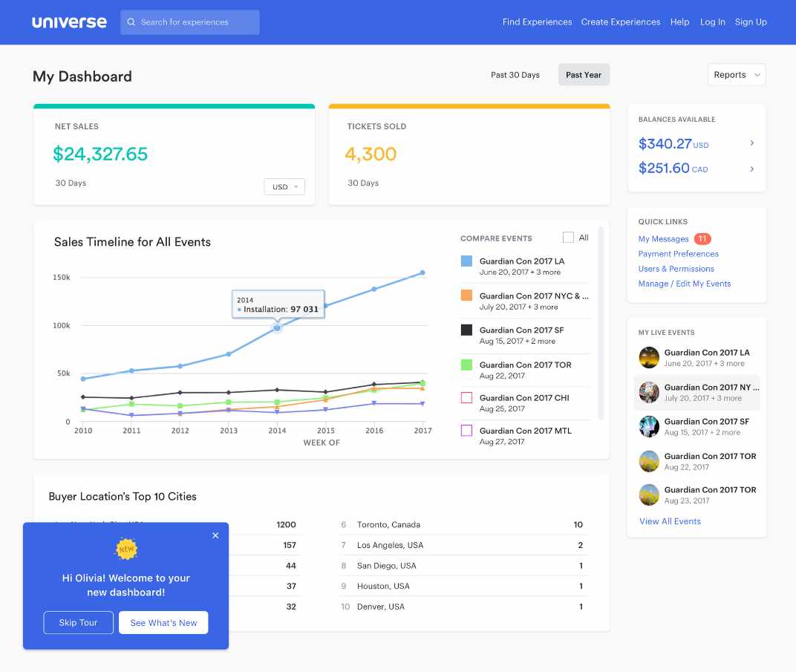Toggle Guardian Con 2017 CHI checkbox
Viewport: 796px width, 672px height.
point(466,398)
